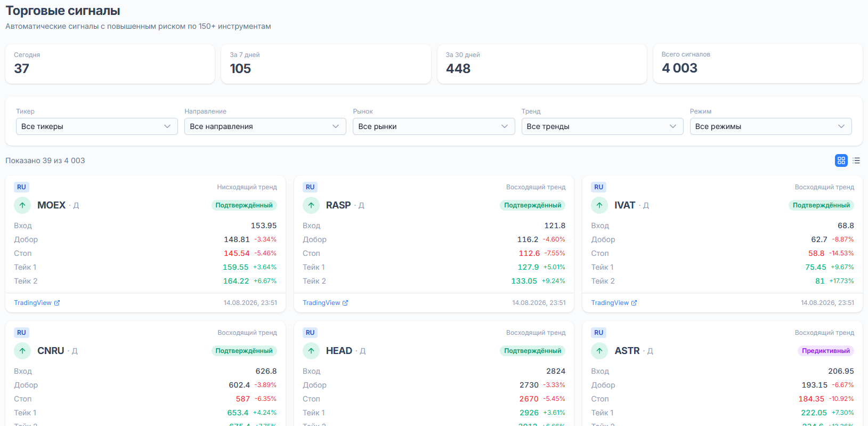Viewport: 868px width, 426px height.
Task: Open the Все режимы filter
Action: [x=770, y=126]
